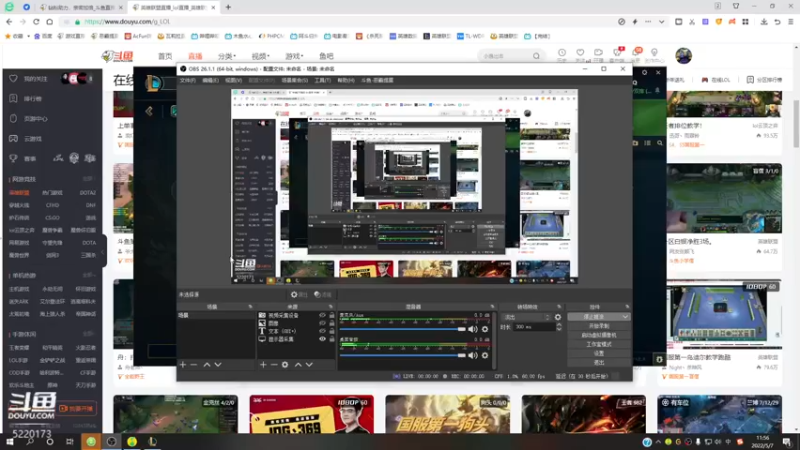
Task: Open the 排行榜 sidebar icon on Douyu
Action: [x=14, y=98]
